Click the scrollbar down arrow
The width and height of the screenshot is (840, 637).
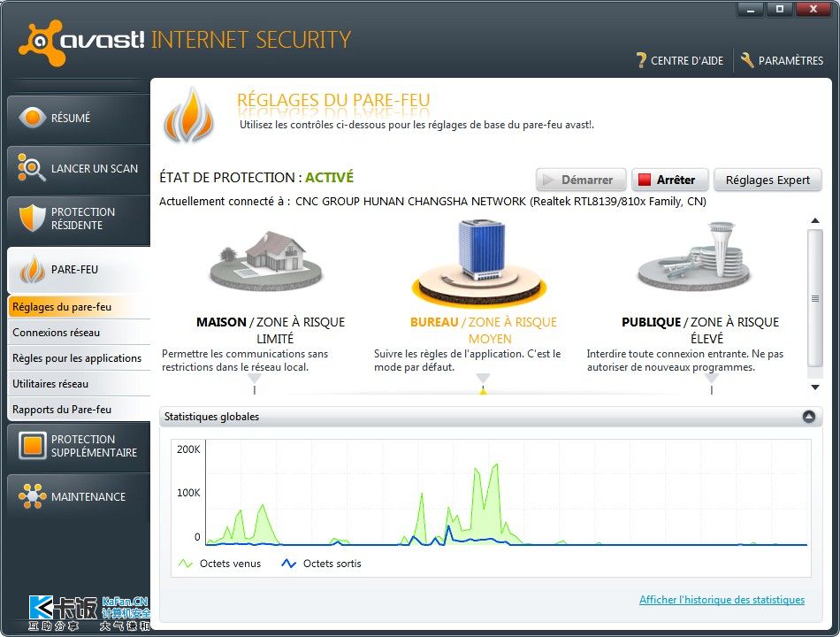[815, 388]
